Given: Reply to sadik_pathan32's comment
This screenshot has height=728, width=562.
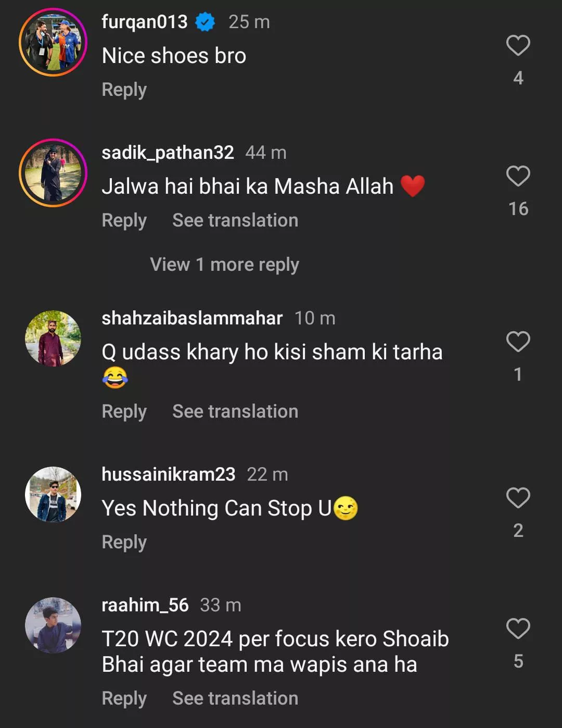Looking at the screenshot, I should pyautogui.click(x=124, y=220).
